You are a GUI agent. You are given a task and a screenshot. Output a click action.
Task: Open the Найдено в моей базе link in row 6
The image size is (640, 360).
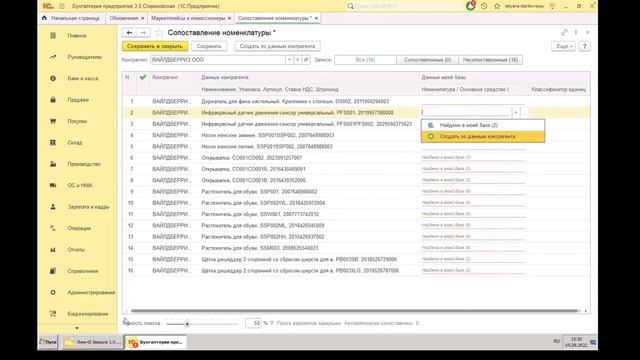click(446, 158)
